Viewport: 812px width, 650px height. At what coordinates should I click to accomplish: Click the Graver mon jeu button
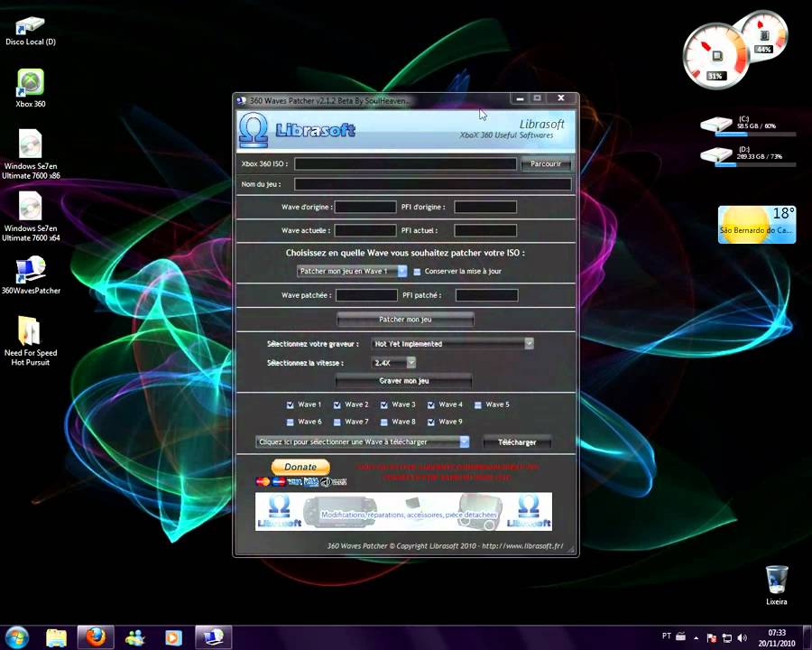[404, 380]
